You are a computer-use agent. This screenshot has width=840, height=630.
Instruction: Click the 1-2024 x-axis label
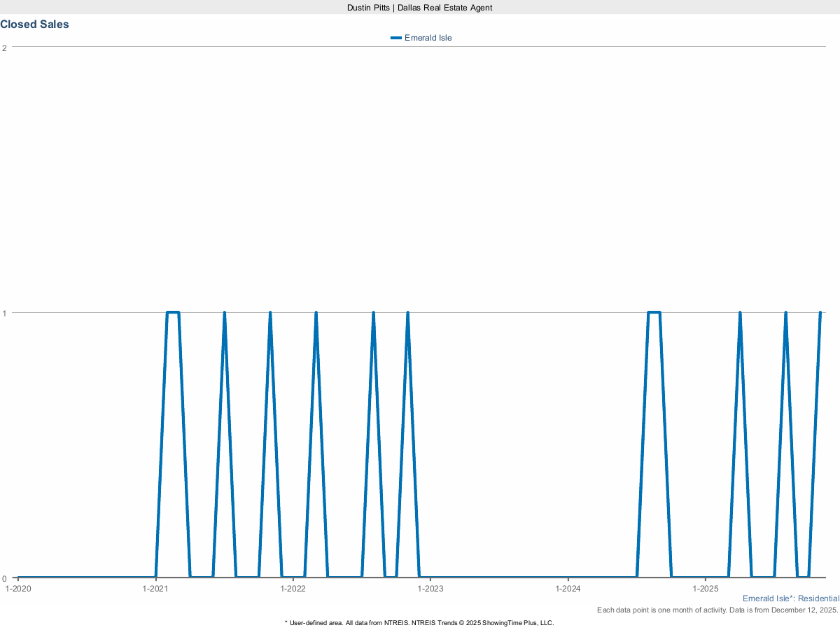(568, 589)
